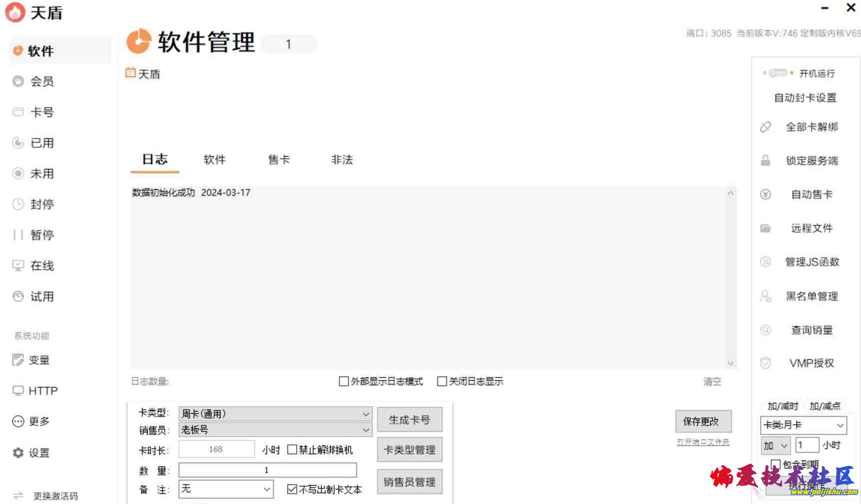Switch to the 非法 tab
Image resolution: width=861 pixels, height=504 pixels.
click(342, 160)
